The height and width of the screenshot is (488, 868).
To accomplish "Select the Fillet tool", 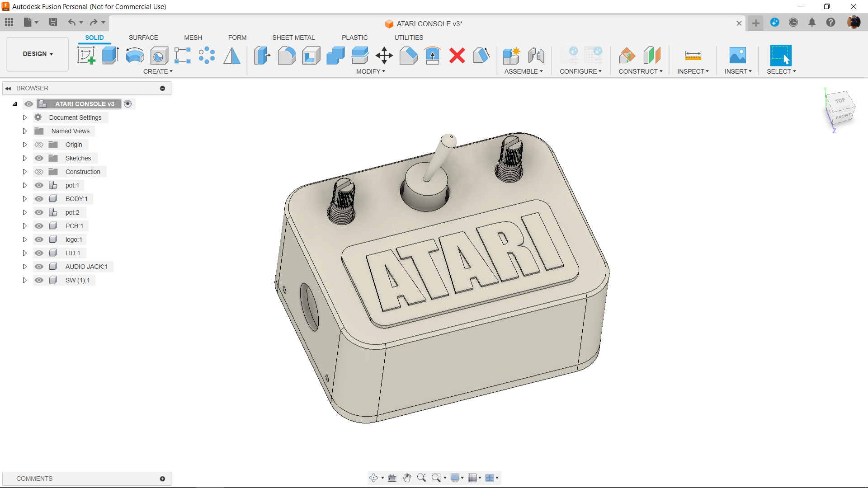I will tap(287, 56).
